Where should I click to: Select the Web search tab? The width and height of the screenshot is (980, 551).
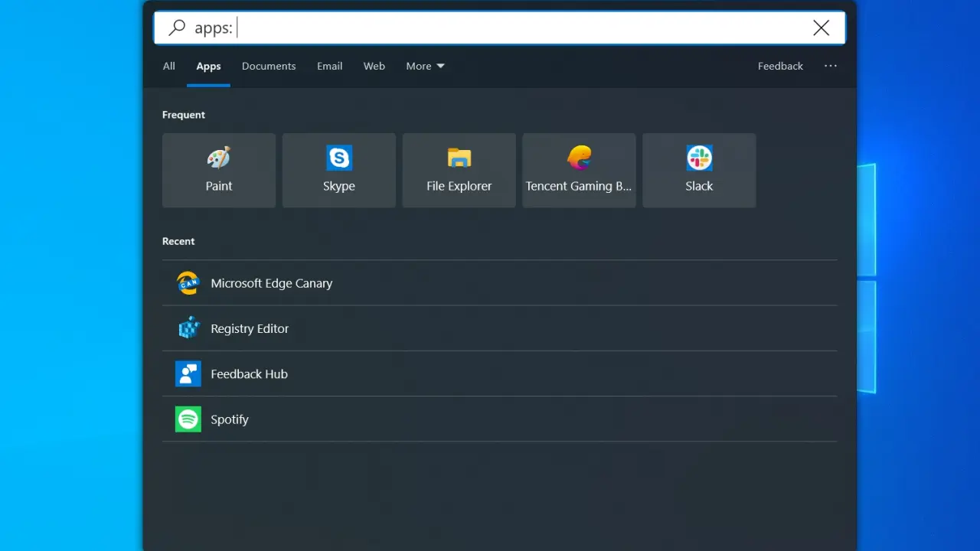click(x=374, y=67)
